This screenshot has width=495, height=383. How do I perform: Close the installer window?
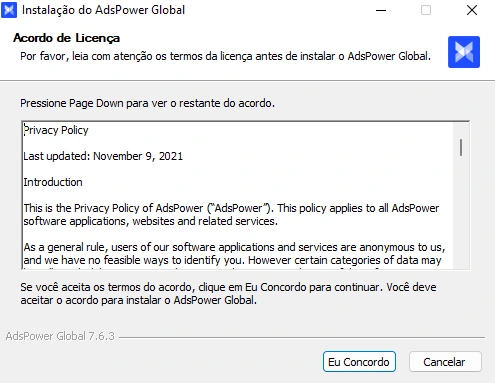click(x=472, y=10)
